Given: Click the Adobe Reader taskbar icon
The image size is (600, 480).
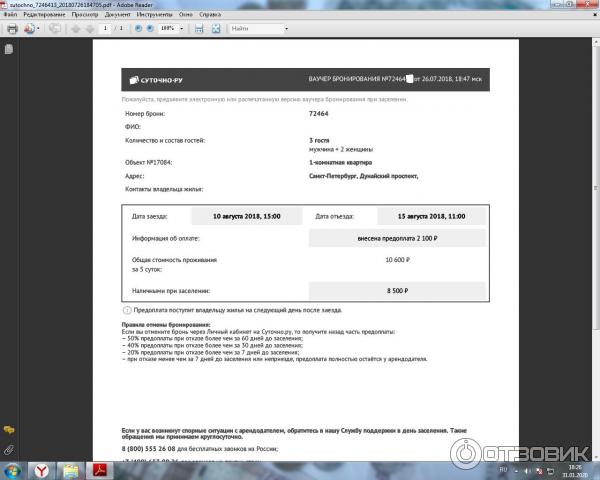Looking at the screenshot, I should (100, 469).
